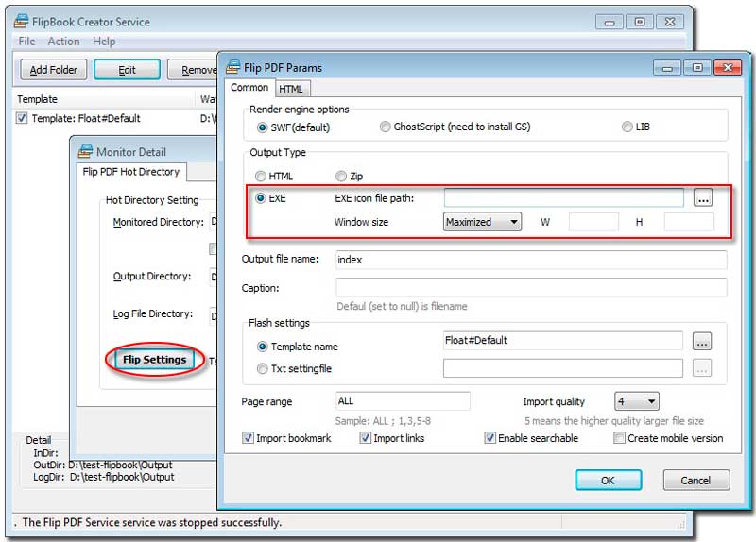This screenshot has height=542, width=756.
Task: Select Flip PDF Hot Directory tab
Action: coord(131,172)
